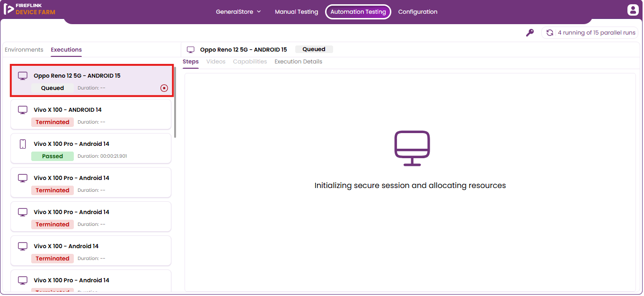Click the duration value 00:00:21.901

(114, 156)
